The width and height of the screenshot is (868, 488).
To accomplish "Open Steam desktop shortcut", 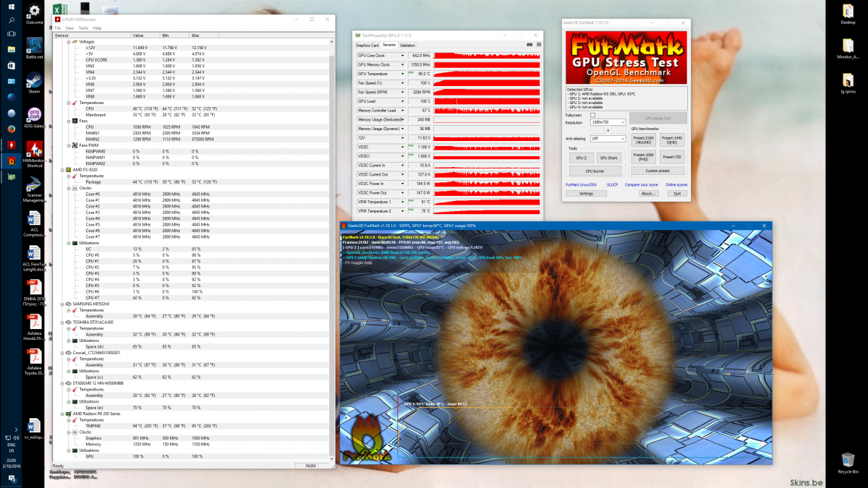I will (34, 82).
